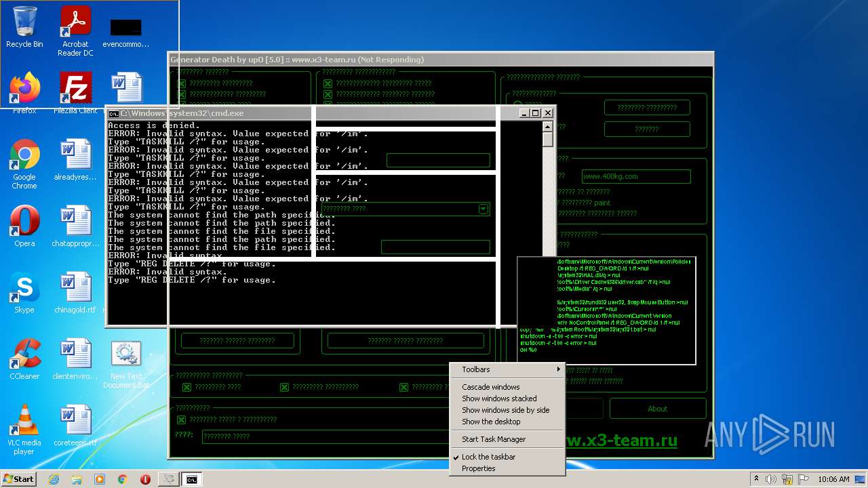Open the FileZilla Client desktop shortcut
Image resolution: width=868 pixels, height=488 pixels.
[75, 93]
